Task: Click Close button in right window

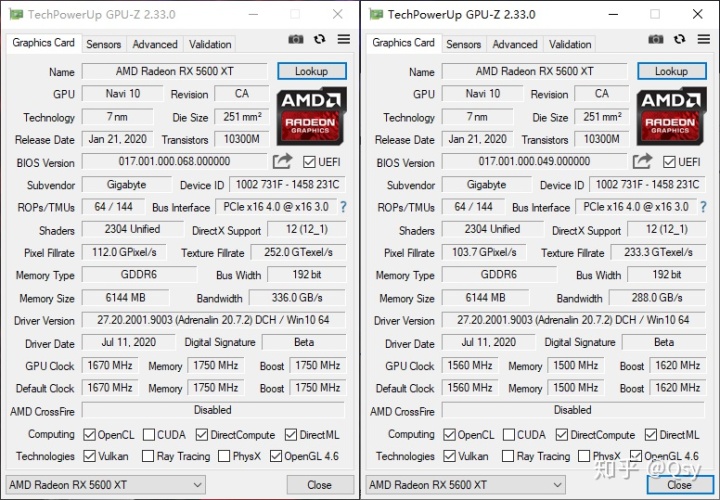Action: pos(680,485)
